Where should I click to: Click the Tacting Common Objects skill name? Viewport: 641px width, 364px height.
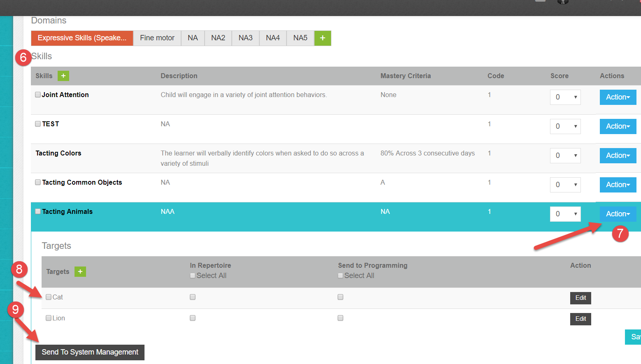point(82,182)
